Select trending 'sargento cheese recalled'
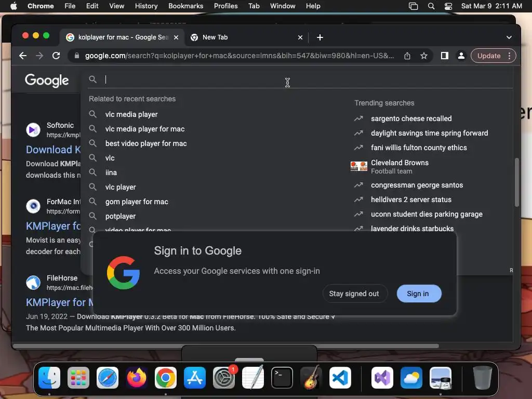Image resolution: width=532 pixels, height=399 pixels. pyautogui.click(x=411, y=119)
